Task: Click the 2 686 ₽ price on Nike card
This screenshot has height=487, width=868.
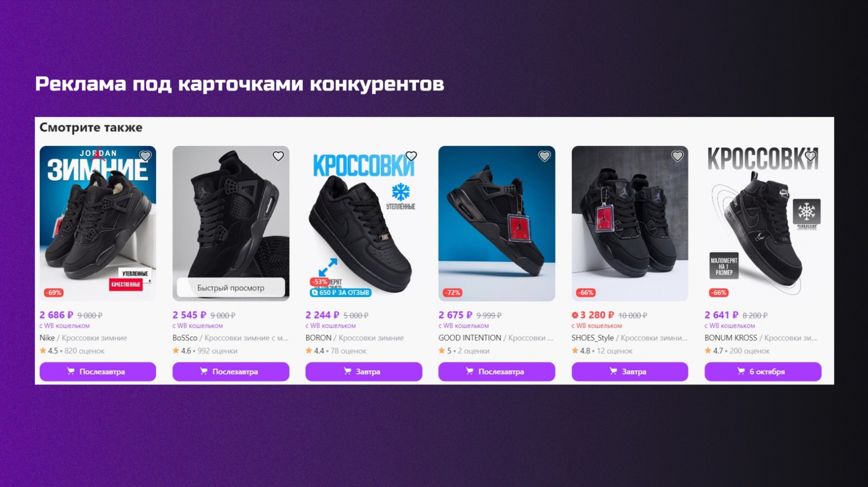Action: pos(56,315)
